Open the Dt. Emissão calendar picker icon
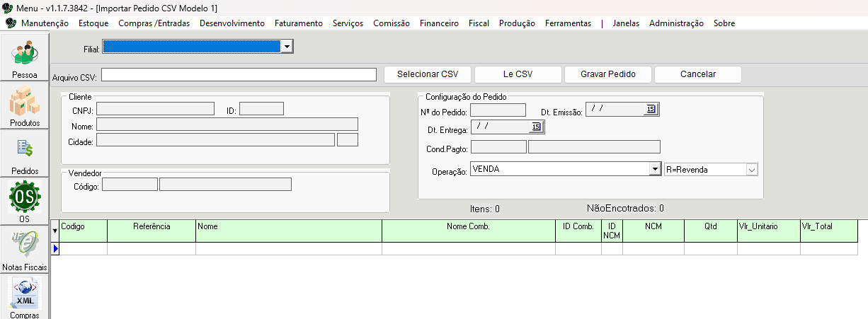This screenshot has width=868, height=319. click(651, 109)
